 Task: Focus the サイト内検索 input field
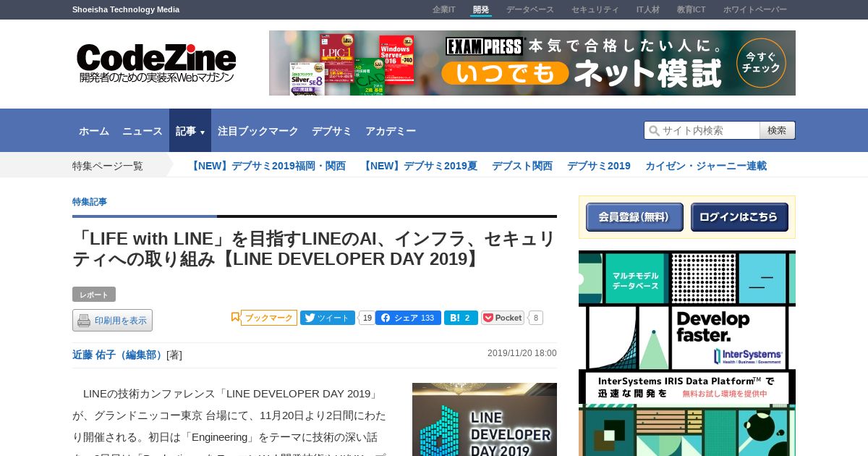(x=702, y=130)
